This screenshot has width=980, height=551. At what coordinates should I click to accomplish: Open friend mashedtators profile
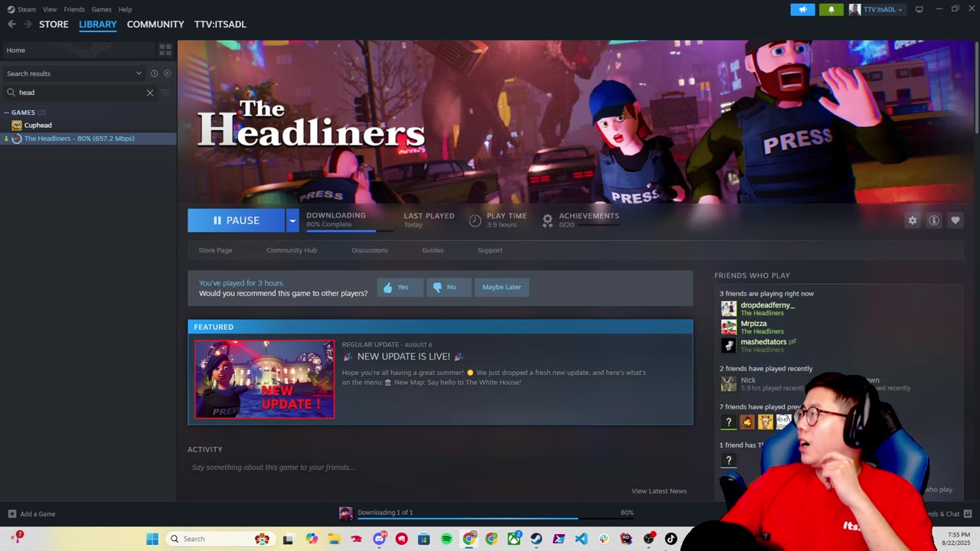click(x=763, y=342)
